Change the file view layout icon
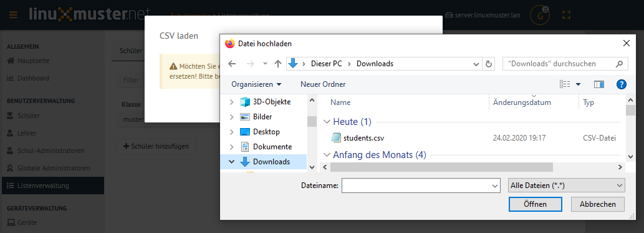 coord(565,84)
